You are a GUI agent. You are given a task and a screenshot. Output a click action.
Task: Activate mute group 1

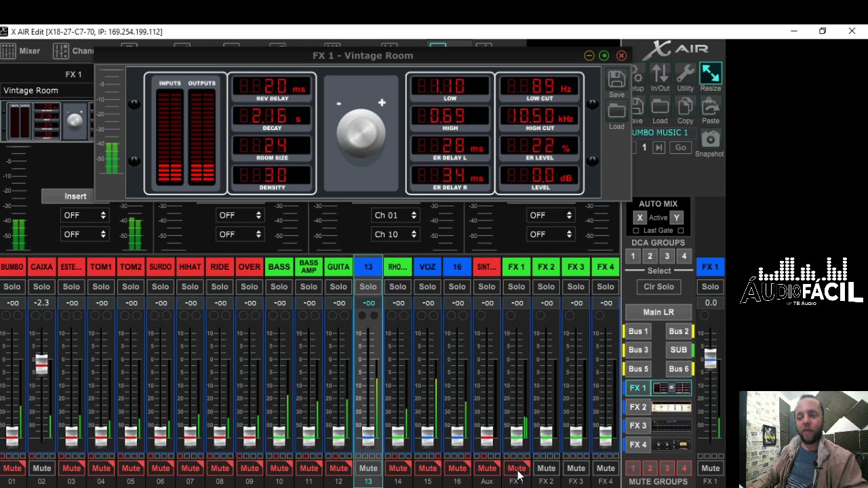633,468
